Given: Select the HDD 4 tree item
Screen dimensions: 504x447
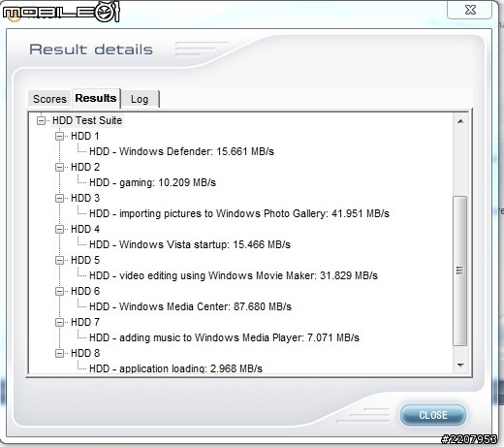Looking at the screenshot, I should [x=85, y=229].
